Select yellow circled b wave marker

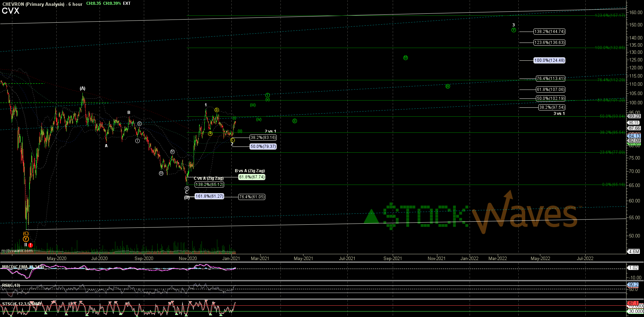coord(217,110)
